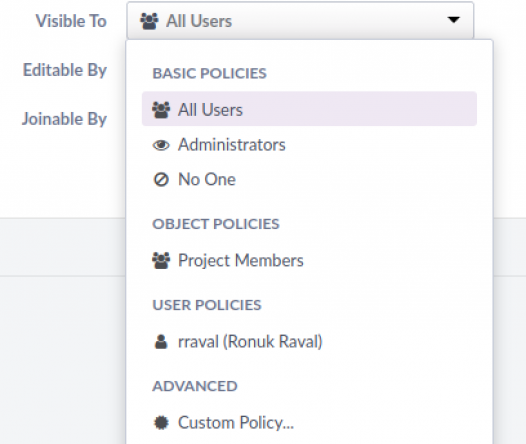The width and height of the screenshot is (526, 444).
Task: Click the Visible To label
Action: (71, 21)
